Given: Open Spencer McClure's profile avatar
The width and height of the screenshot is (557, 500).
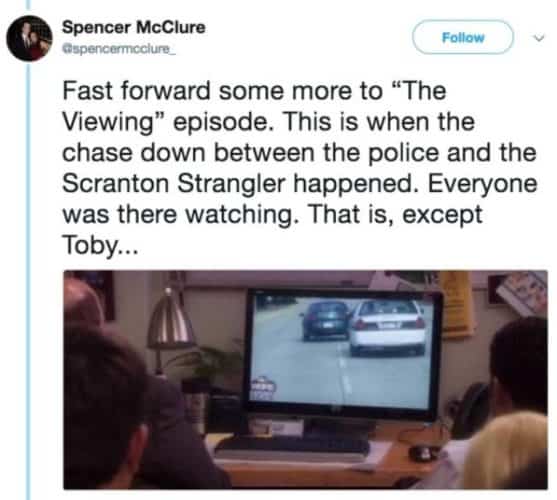Looking at the screenshot, I should (29, 38).
